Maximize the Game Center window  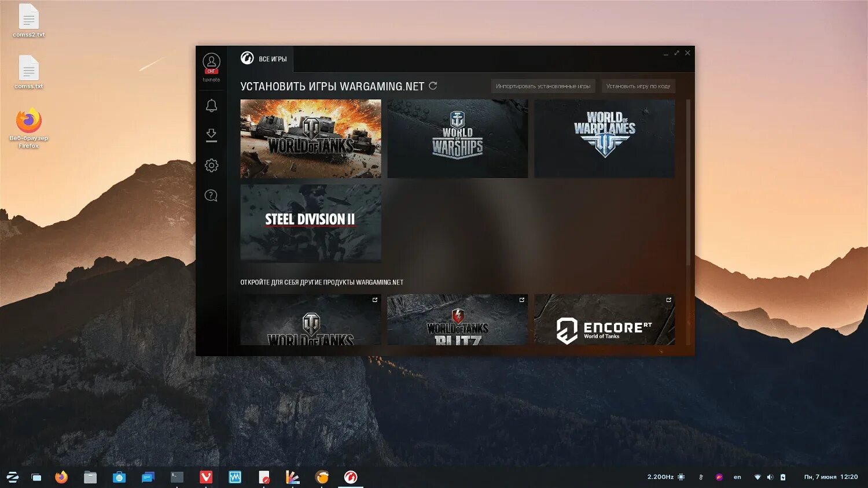point(676,53)
